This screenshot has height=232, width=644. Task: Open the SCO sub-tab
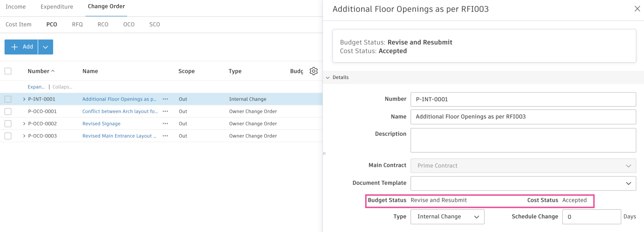155,25
